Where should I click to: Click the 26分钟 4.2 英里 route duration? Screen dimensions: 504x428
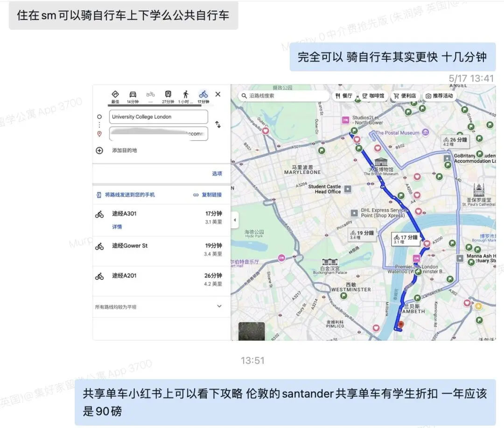(213, 279)
